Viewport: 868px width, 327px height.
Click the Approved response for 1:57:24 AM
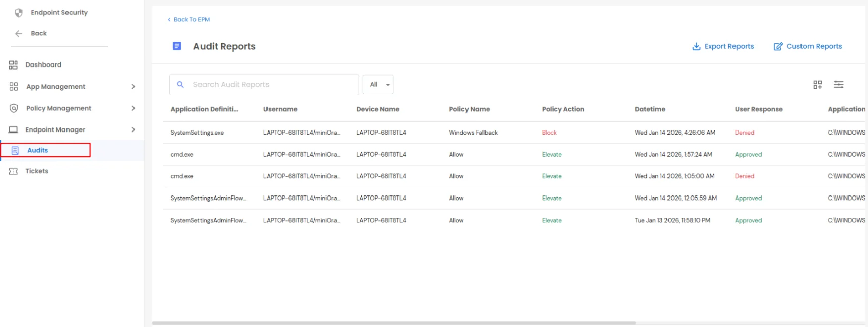pos(748,155)
